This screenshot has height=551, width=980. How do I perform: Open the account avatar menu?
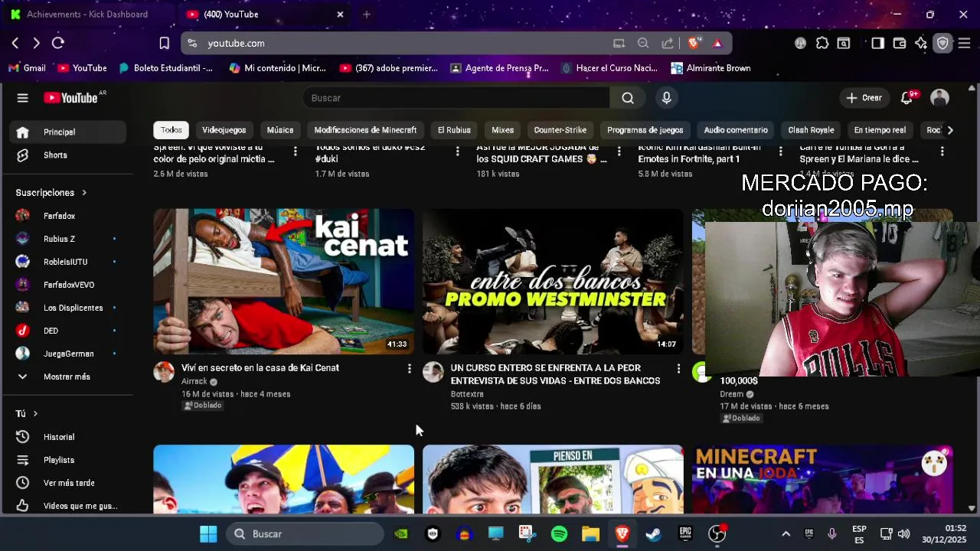pyautogui.click(x=939, y=98)
